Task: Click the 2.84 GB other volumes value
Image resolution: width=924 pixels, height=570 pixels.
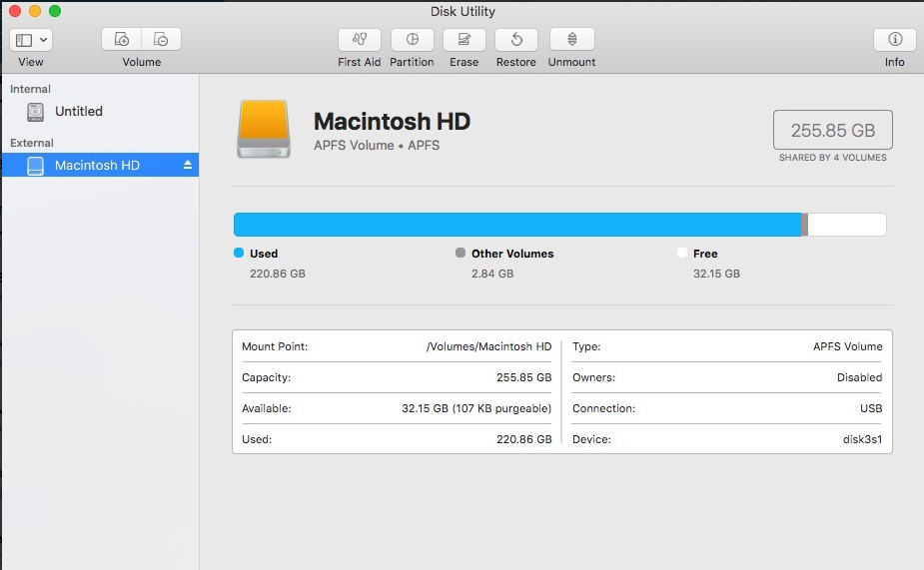Action: click(x=492, y=274)
